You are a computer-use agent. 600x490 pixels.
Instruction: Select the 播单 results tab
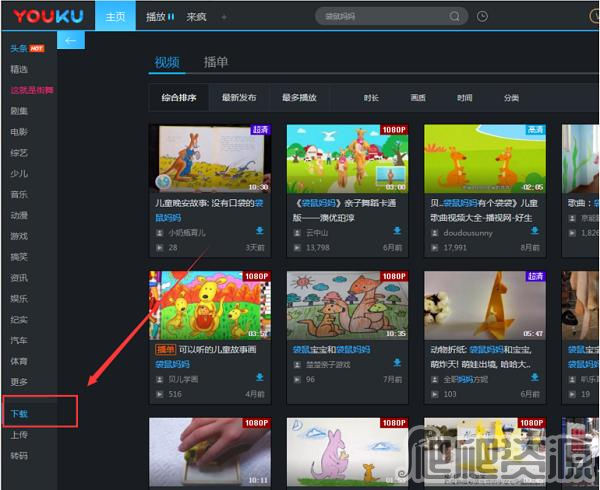[x=216, y=62]
